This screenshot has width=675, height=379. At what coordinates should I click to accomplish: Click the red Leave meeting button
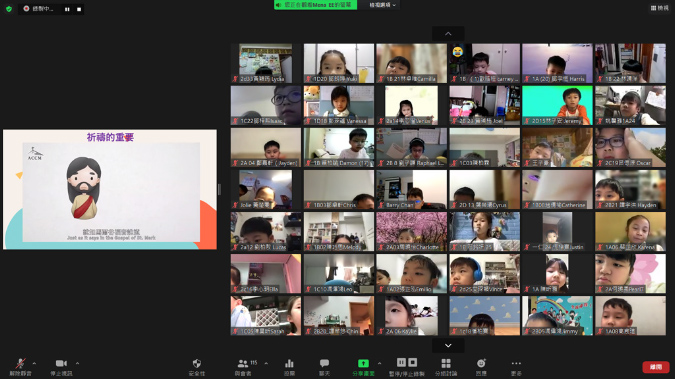tap(656, 367)
